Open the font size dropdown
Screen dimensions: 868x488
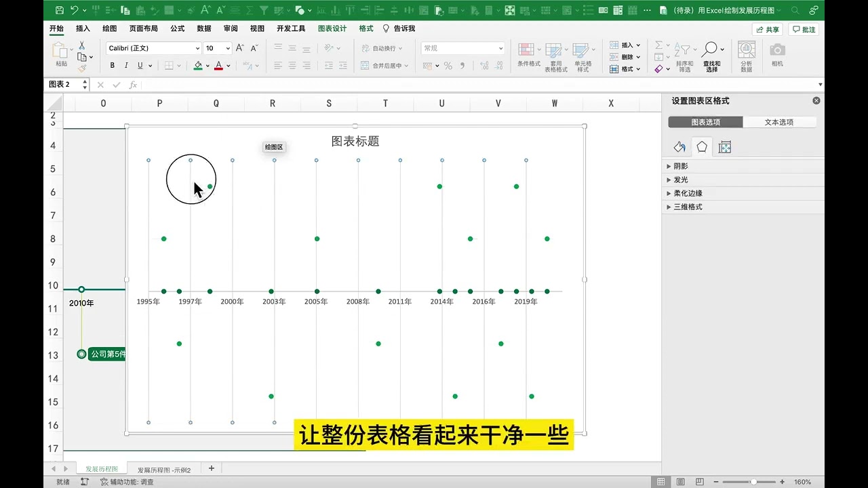227,48
